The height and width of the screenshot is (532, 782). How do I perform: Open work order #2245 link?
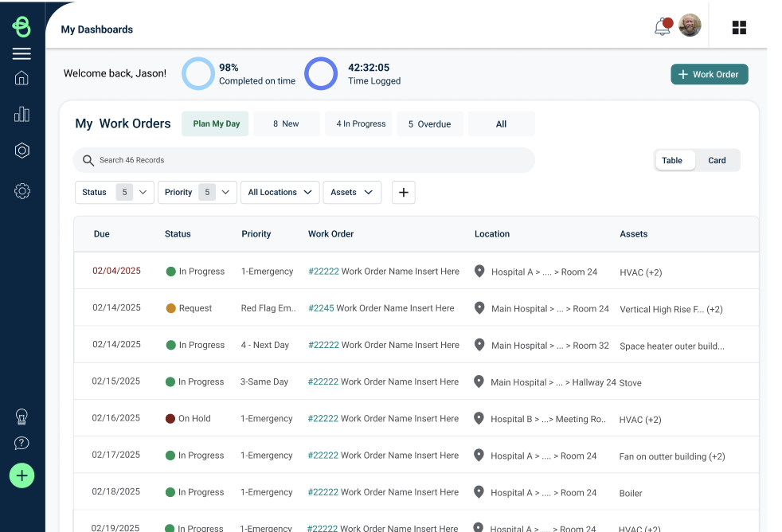(x=321, y=308)
